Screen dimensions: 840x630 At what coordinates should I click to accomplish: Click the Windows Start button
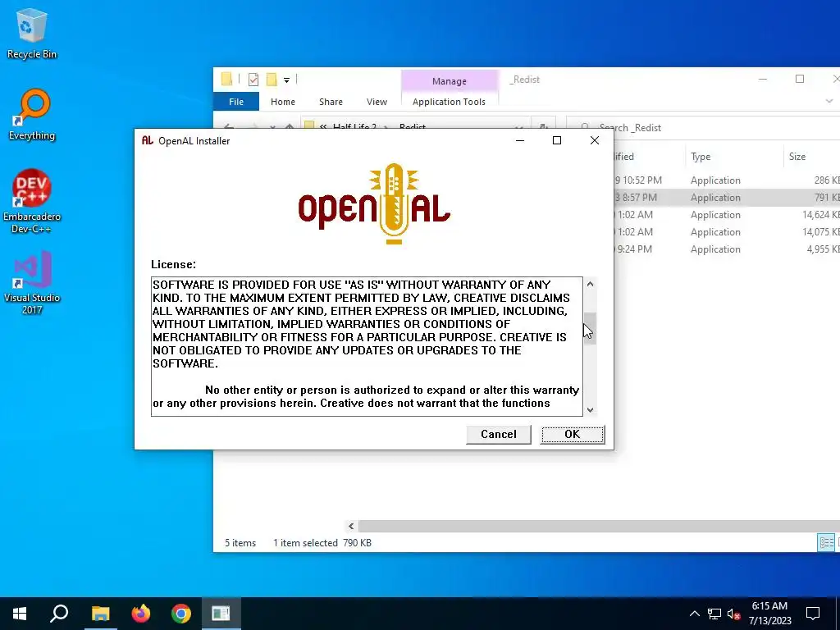(20, 614)
